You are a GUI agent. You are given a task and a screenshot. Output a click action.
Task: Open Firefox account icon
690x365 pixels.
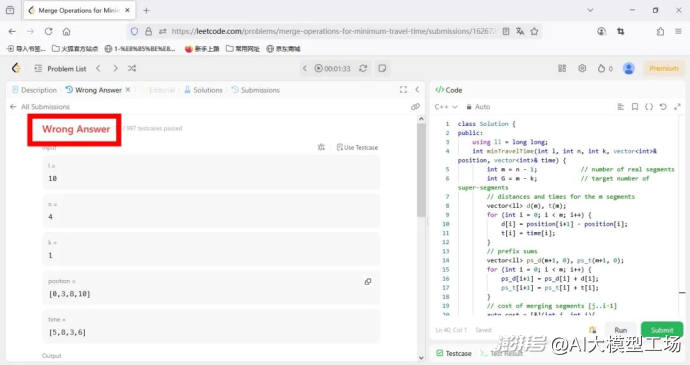tap(601, 31)
